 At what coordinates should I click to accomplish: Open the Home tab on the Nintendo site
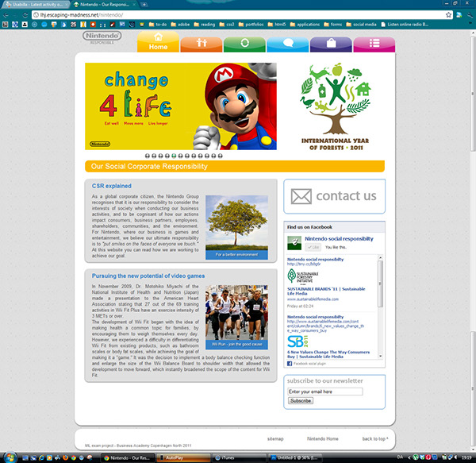[x=158, y=42]
